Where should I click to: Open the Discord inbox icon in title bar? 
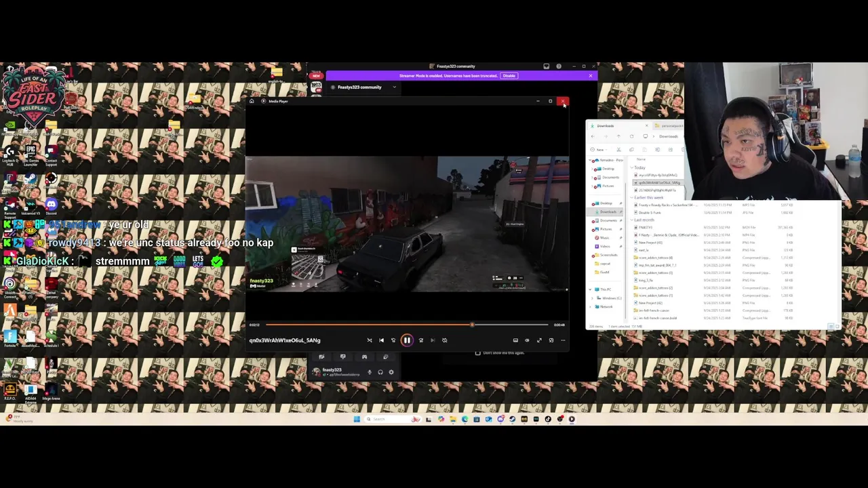(x=547, y=66)
